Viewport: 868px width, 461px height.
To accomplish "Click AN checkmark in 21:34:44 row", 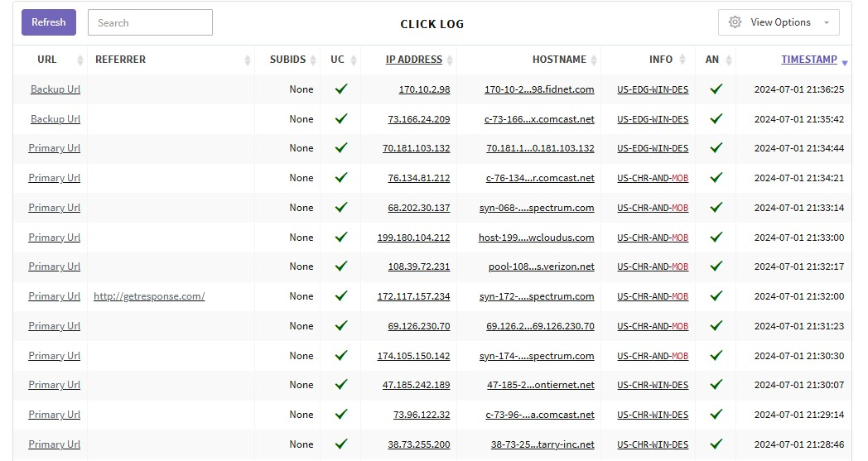I will (716, 148).
